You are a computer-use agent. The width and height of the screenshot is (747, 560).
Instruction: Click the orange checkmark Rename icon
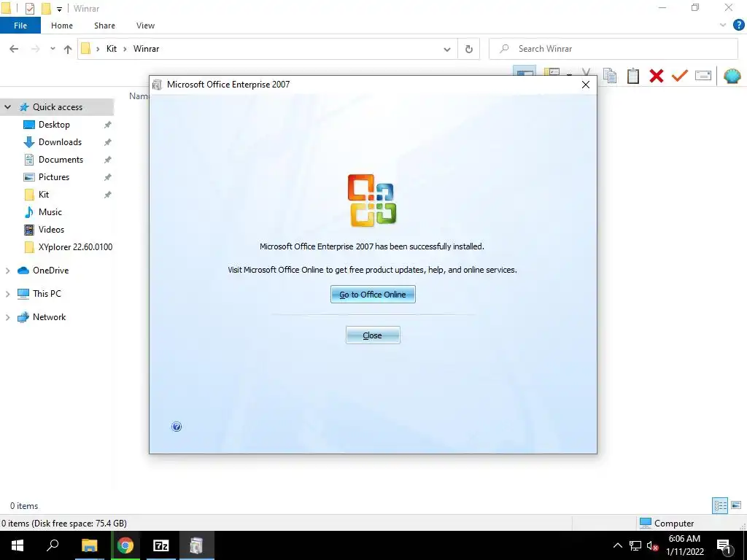pos(680,75)
